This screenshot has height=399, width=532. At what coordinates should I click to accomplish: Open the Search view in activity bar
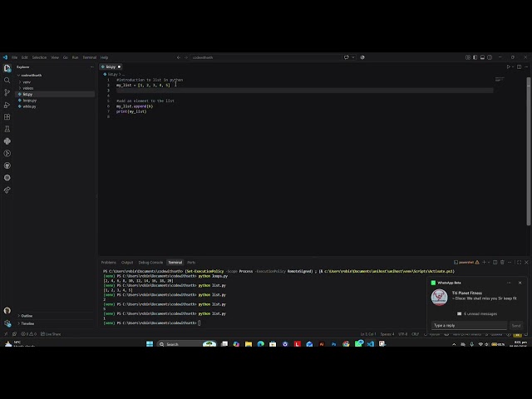click(x=7, y=81)
